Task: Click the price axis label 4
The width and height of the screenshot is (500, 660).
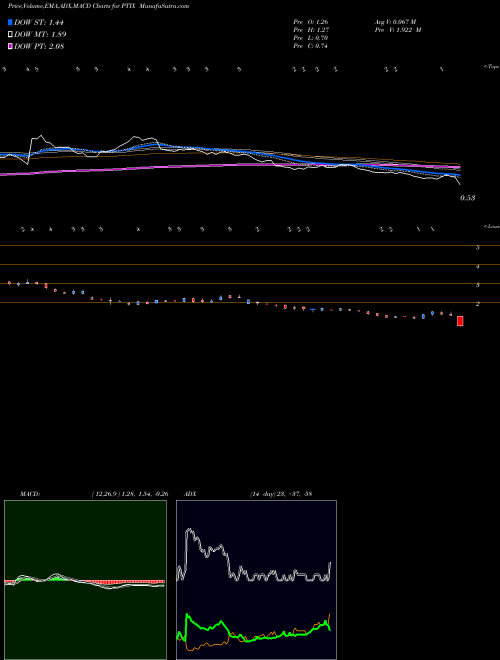Action: [478, 267]
